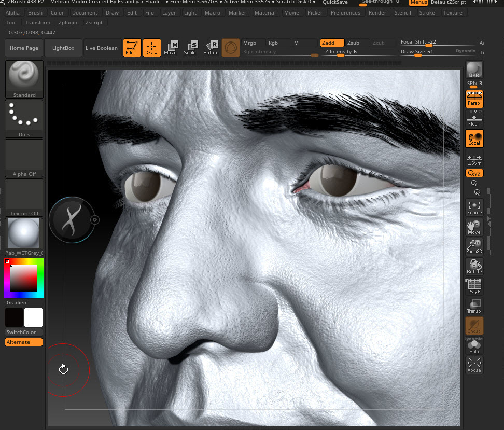Open LightBox browser
The image size is (504, 430).
(x=63, y=48)
